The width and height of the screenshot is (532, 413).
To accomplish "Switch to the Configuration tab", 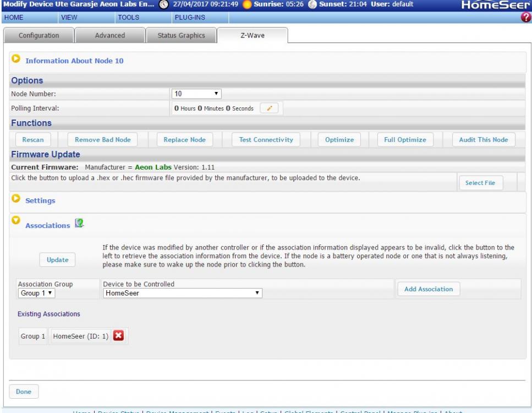I will (x=39, y=36).
